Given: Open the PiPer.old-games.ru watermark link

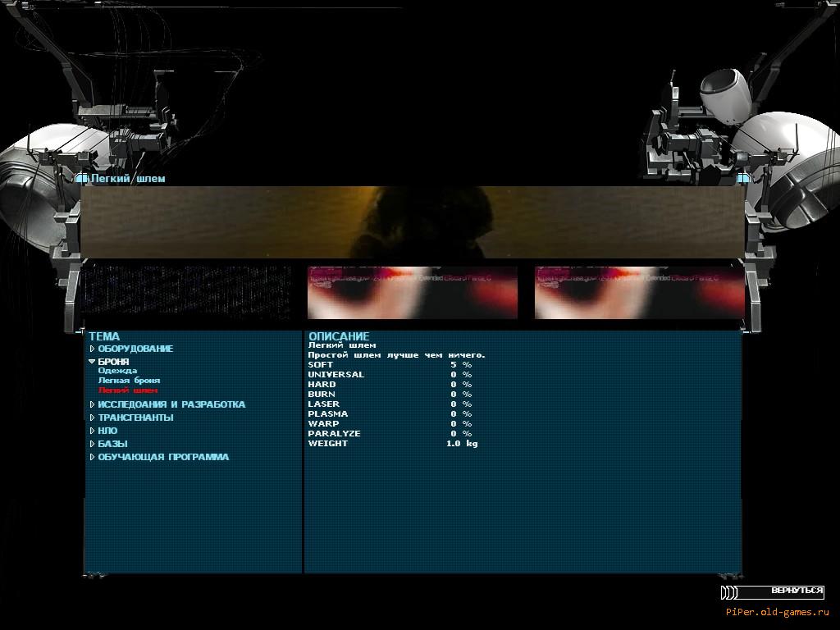Looking at the screenshot, I should click(777, 612).
